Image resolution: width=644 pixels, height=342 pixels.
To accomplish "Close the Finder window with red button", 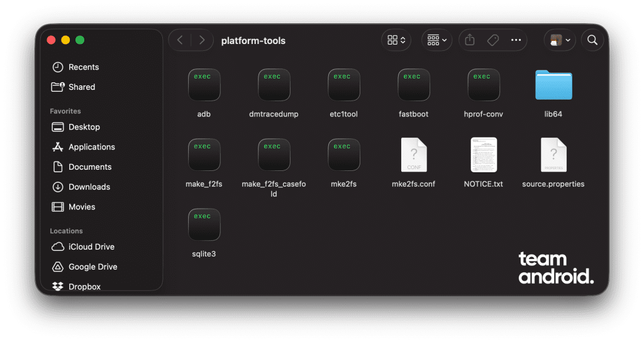I will coord(51,40).
